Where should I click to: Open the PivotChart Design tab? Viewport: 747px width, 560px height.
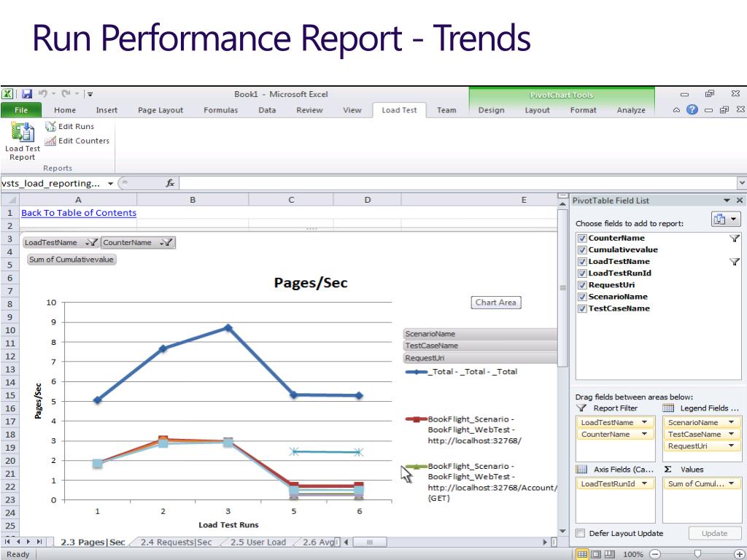click(x=491, y=110)
